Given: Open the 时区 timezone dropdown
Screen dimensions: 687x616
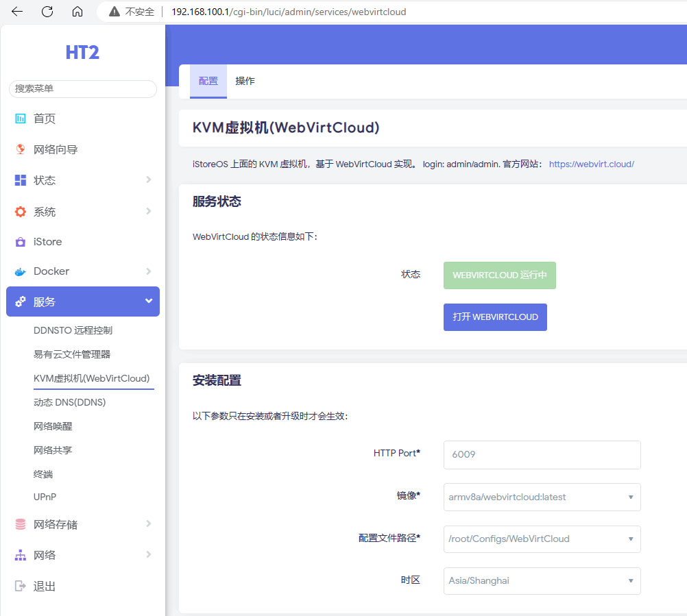Looking at the screenshot, I should pos(542,580).
